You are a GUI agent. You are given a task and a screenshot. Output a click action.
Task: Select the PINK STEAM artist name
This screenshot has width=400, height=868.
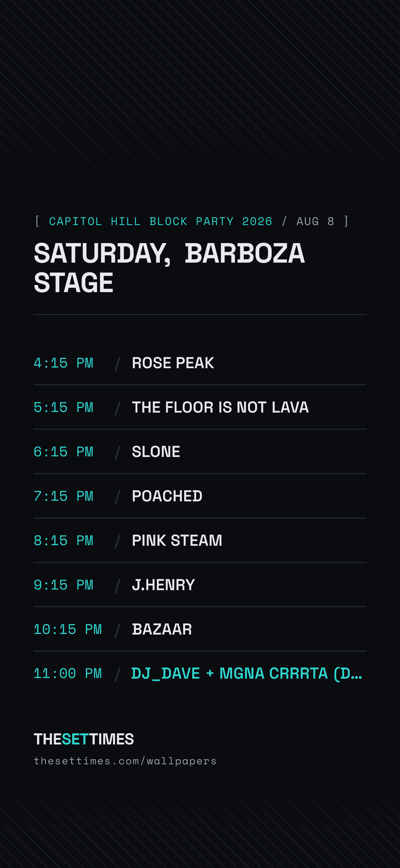tap(177, 540)
